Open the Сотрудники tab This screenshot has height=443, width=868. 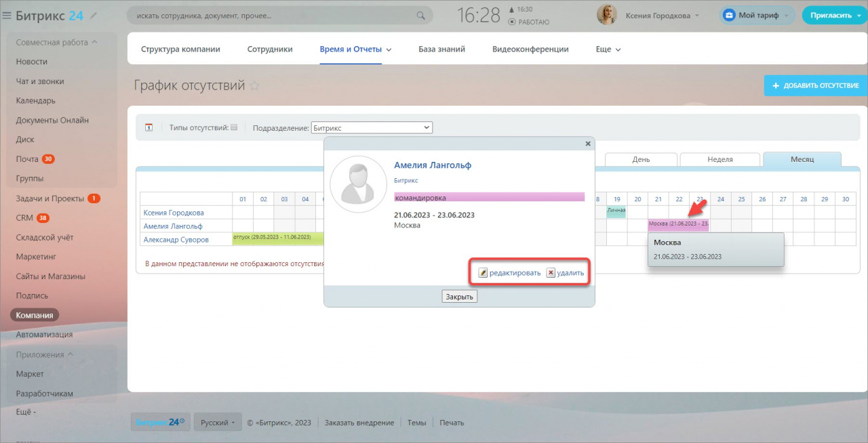[x=270, y=49]
